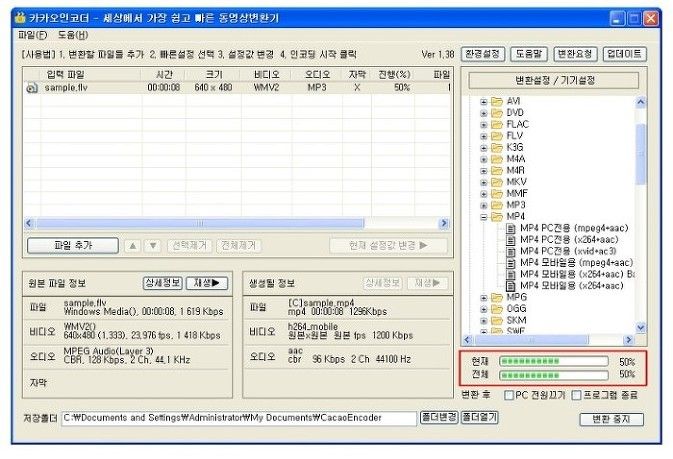Expand the FLV preset folder

pyautogui.click(x=484, y=137)
